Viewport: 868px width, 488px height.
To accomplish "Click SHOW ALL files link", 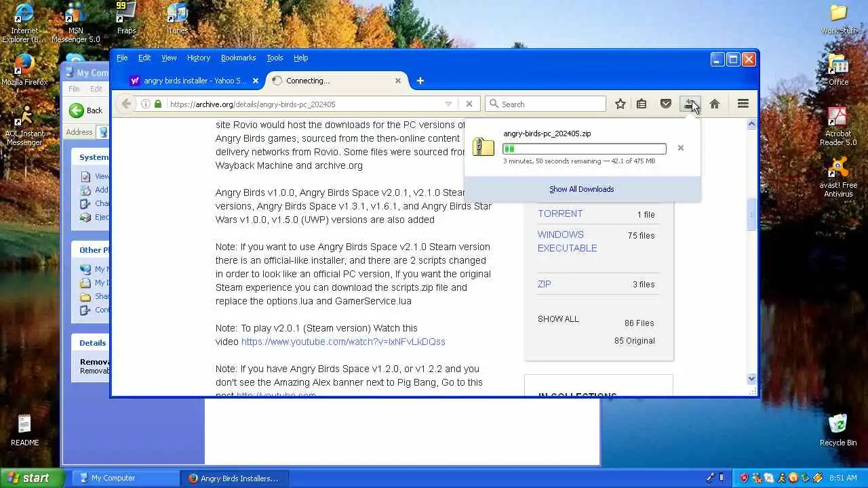I will (558, 319).
